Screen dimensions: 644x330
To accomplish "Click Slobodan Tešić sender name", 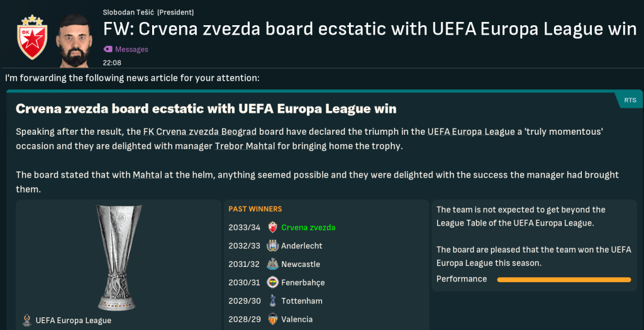I will coord(130,12).
